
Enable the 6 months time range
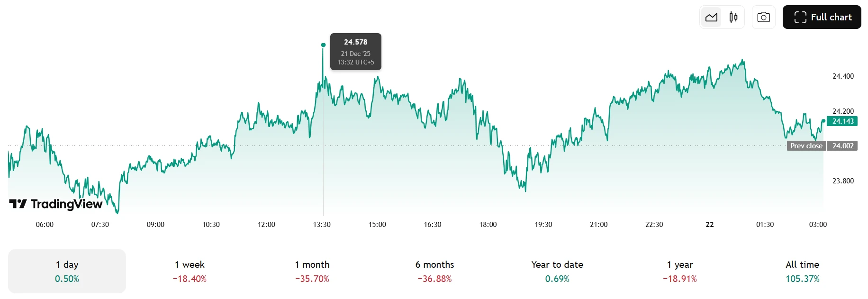click(x=434, y=271)
